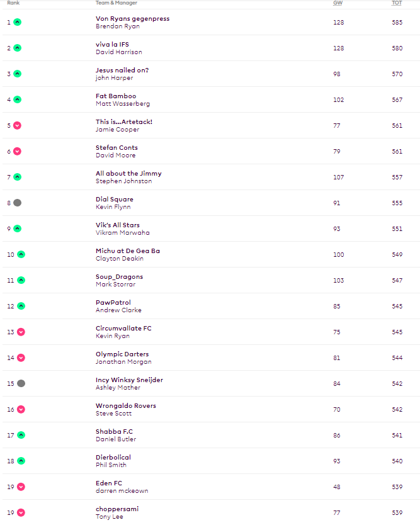This screenshot has height=525, width=420.
Task: Open the Shabba F.C team entry
Action: [x=114, y=432]
